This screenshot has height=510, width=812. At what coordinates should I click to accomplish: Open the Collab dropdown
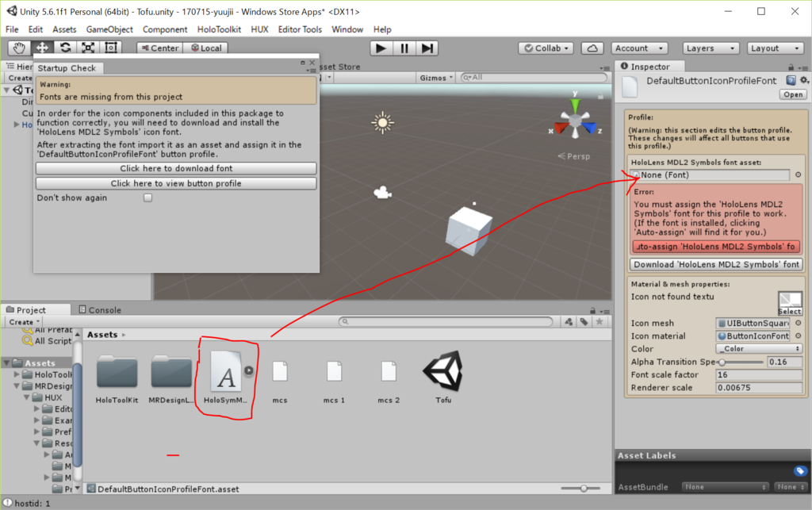pyautogui.click(x=546, y=48)
